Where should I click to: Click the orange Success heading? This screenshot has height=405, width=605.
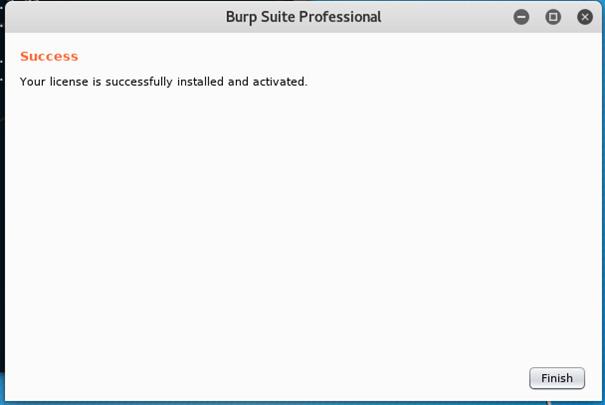[x=49, y=56]
